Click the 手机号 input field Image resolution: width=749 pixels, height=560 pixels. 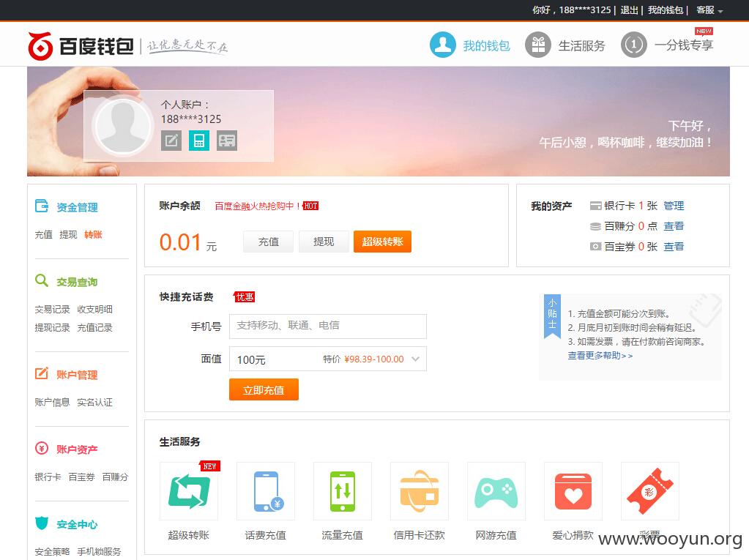[328, 326]
